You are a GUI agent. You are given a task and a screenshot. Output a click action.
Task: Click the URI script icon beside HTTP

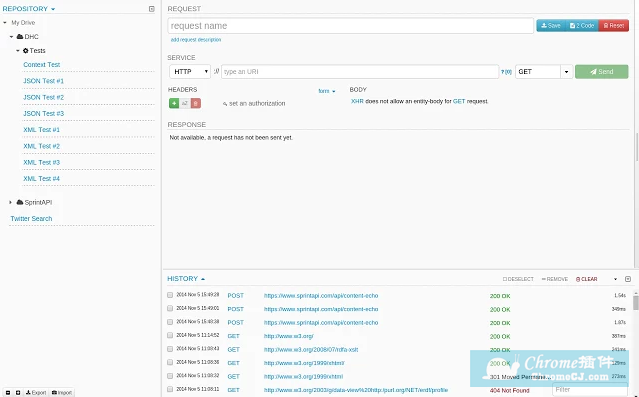(x=216, y=71)
